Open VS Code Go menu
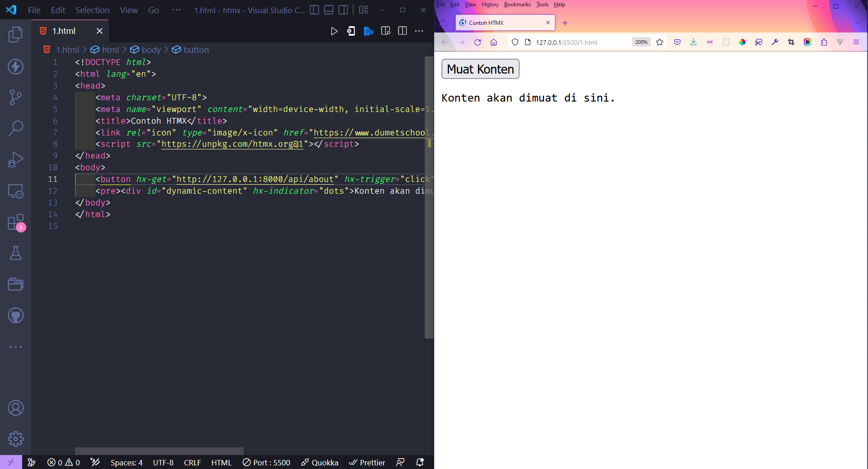This screenshot has width=868, height=469. tap(153, 10)
